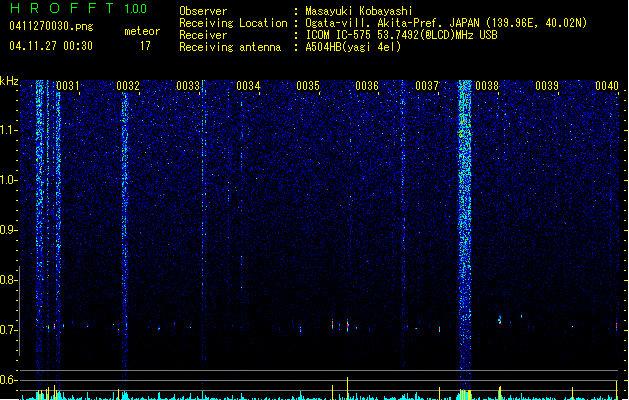Select the filename 0411270030.png
This screenshot has height=400, width=629.
click(x=51, y=26)
